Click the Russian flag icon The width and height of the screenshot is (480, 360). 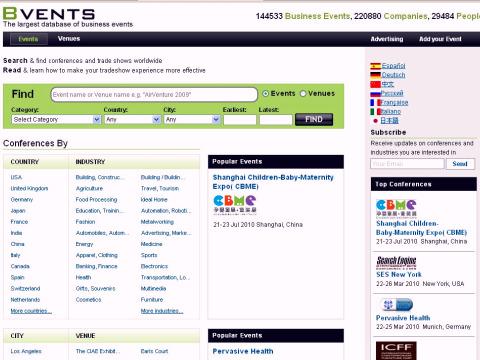tap(376, 94)
